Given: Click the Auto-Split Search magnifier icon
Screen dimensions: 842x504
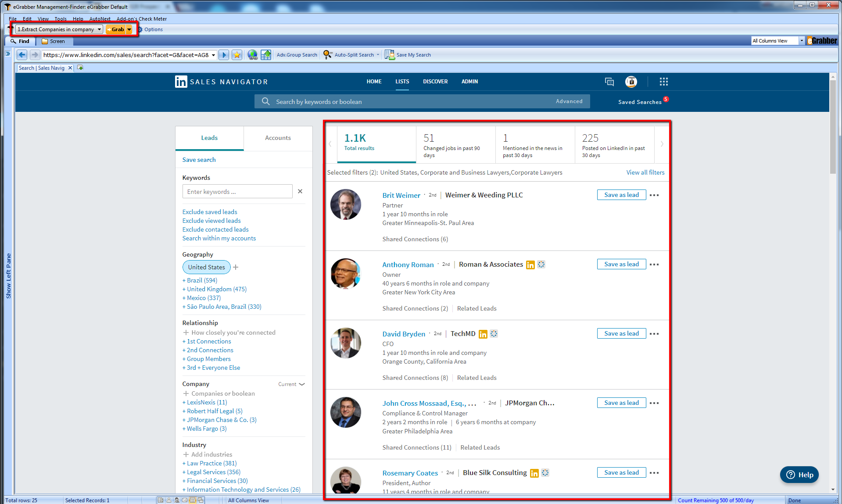Looking at the screenshot, I should click(x=328, y=55).
